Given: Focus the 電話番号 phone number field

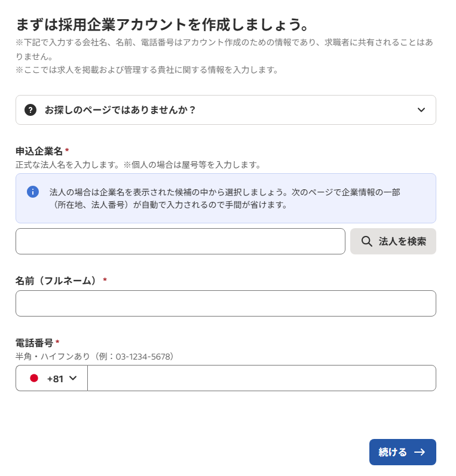Looking at the screenshot, I should point(262,378).
